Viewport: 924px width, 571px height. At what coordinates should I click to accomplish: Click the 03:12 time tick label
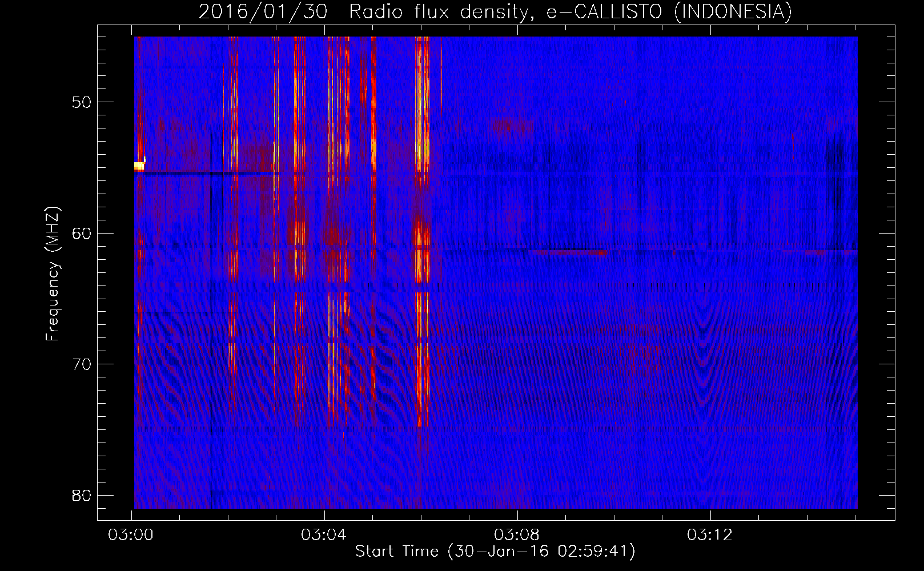710,535
